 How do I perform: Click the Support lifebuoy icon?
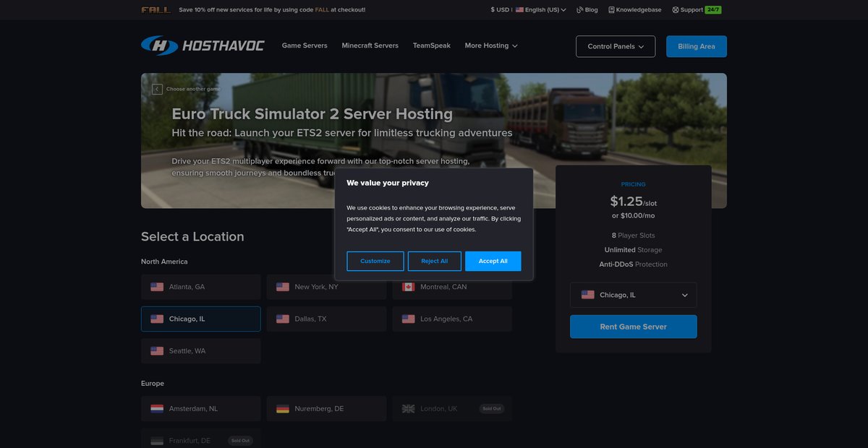(676, 10)
